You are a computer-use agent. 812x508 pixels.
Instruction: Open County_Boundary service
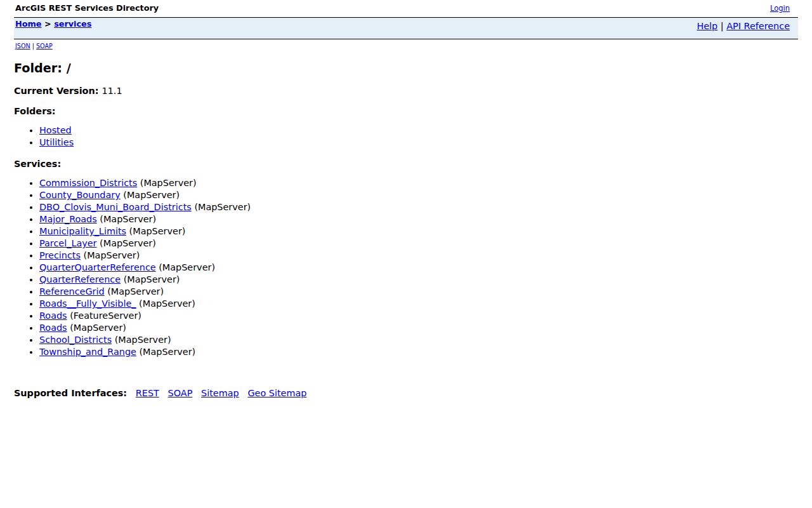point(80,195)
